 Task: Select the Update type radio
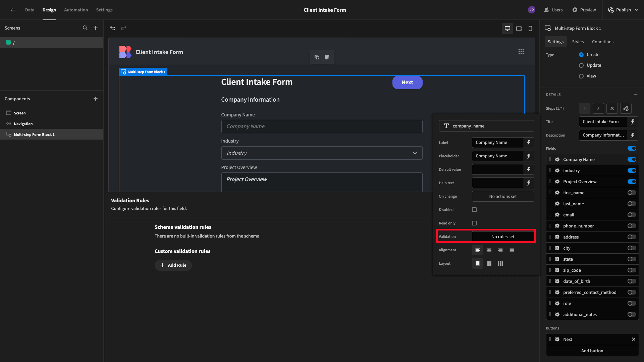581,65
